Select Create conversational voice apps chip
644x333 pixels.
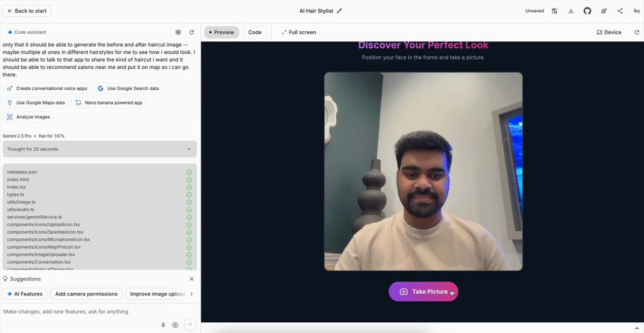tap(47, 88)
